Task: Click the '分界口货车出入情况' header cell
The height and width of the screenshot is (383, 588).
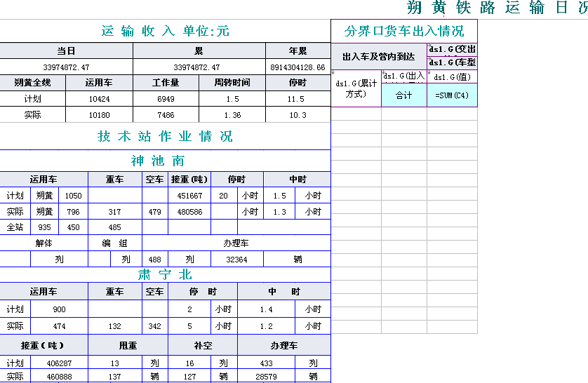Action: coord(404,31)
